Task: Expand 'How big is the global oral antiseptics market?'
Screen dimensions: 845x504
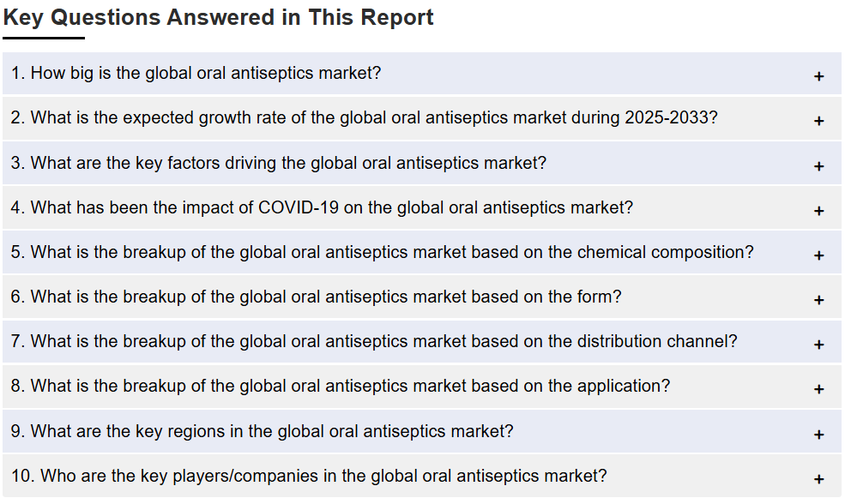Action: click(x=422, y=73)
